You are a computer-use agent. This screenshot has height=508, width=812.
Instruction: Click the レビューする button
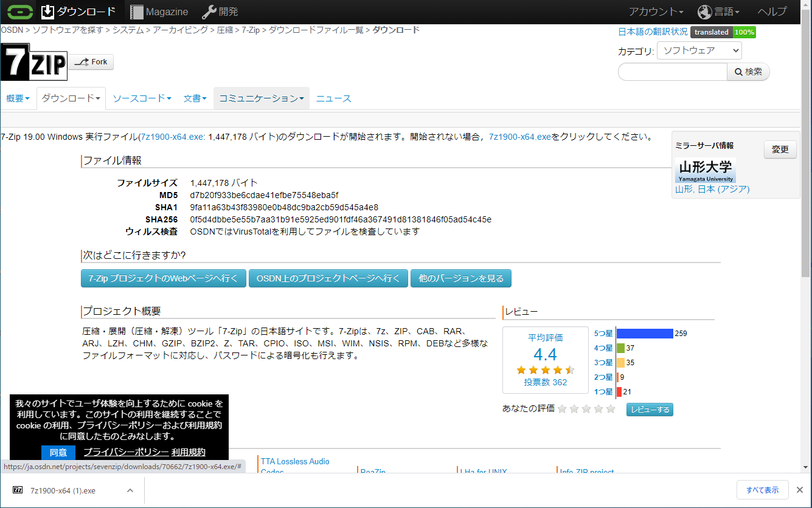pyautogui.click(x=650, y=410)
